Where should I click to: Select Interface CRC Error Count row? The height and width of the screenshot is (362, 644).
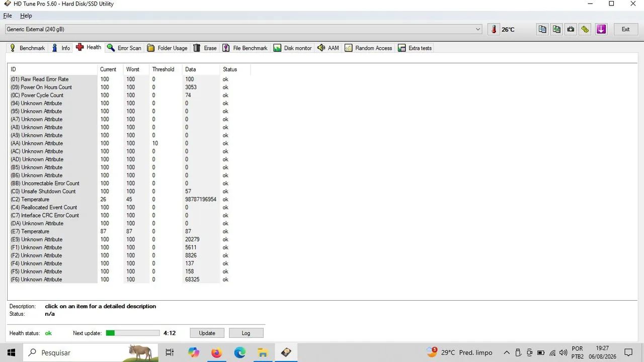pos(129,215)
